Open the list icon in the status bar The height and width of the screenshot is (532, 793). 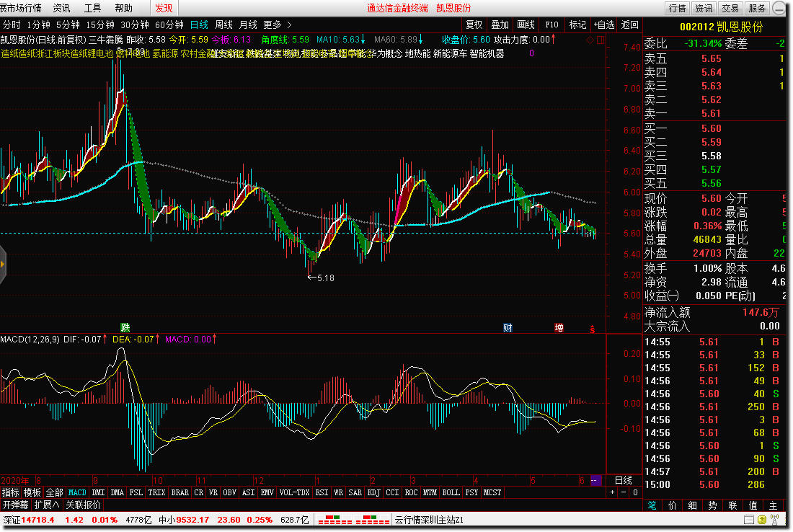tap(749, 519)
